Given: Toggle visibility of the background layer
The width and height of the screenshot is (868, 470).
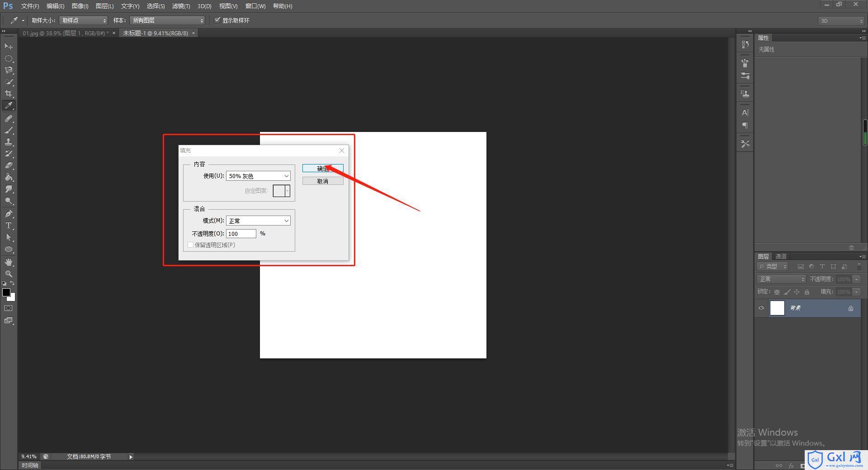Looking at the screenshot, I should (x=761, y=308).
